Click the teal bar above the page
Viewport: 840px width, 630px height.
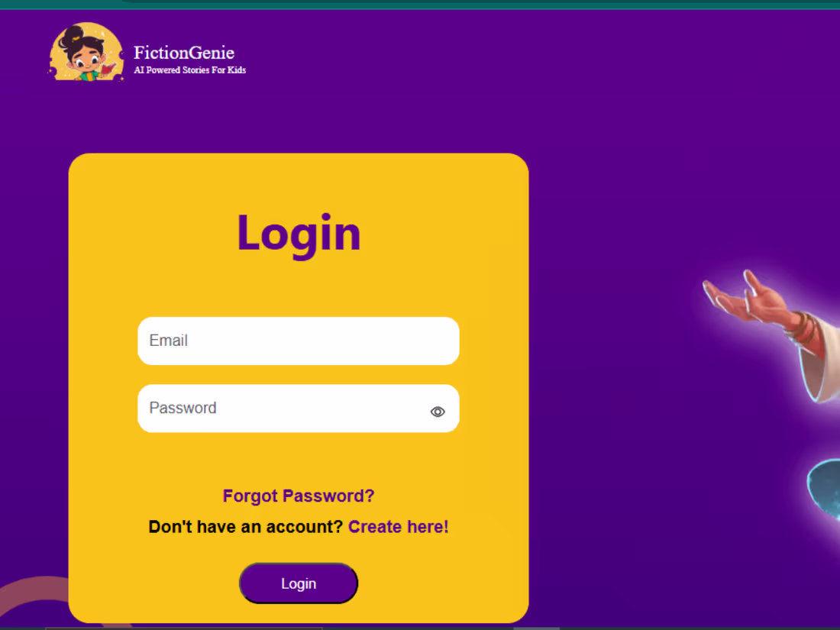420,5
